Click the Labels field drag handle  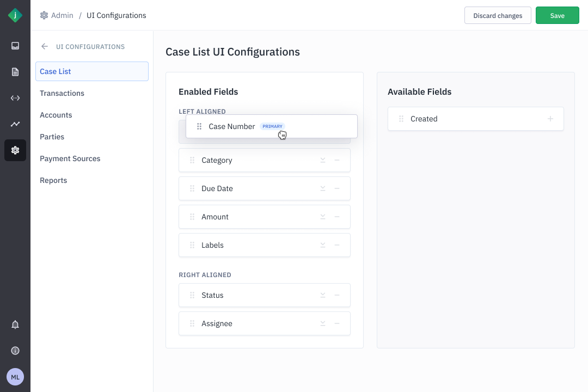(192, 245)
